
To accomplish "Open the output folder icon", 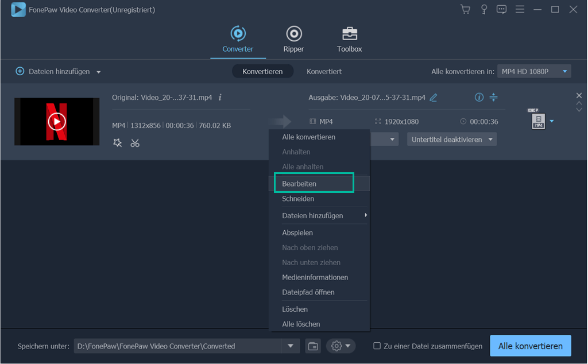I will click(x=313, y=346).
